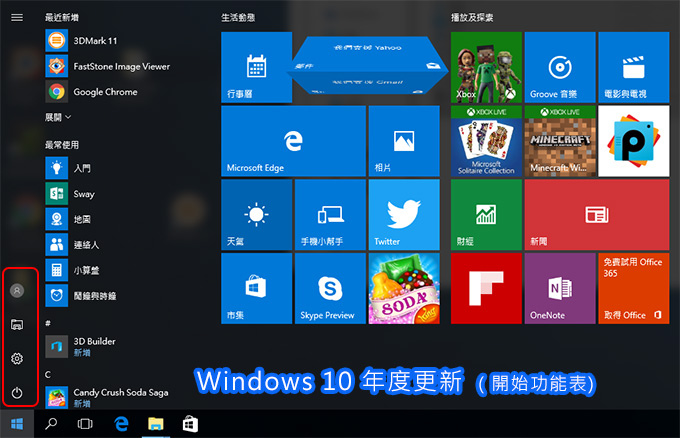Viewport: 680px width, 438px height.
Task: Open the 相片 Photos tile
Action: [x=404, y=141]
